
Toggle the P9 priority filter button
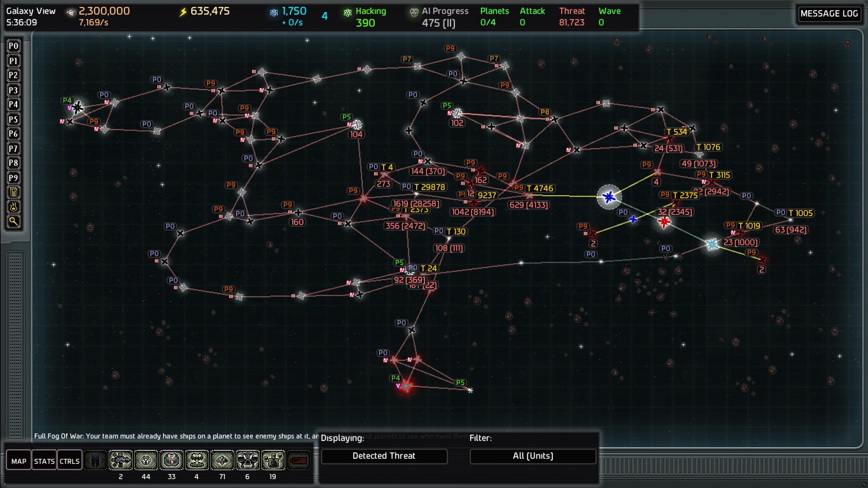pos(13,178)
